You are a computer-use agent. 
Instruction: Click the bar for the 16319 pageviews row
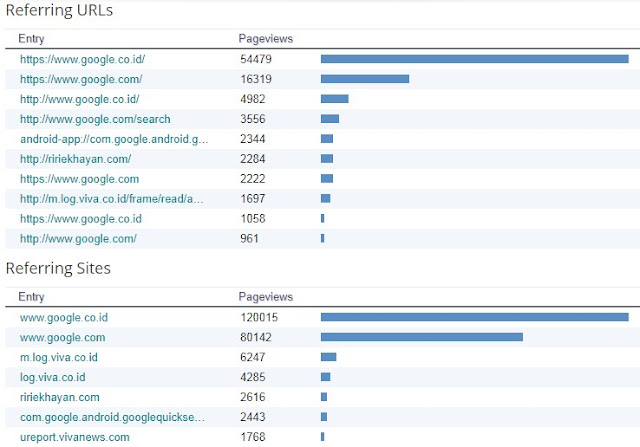click(x=365, y=79)
